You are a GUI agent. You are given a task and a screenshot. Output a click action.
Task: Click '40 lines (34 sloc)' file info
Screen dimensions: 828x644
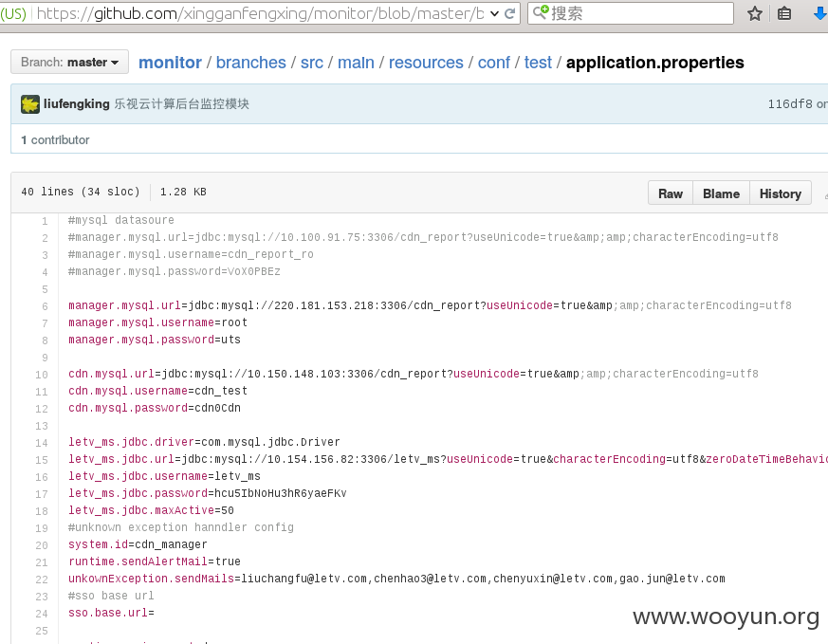(81, 192)
